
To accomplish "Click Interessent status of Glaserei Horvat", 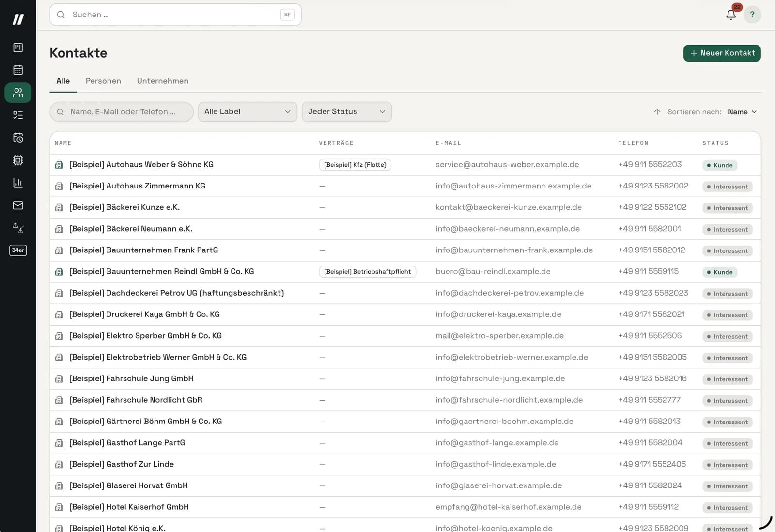I will (x=728, y=486).
